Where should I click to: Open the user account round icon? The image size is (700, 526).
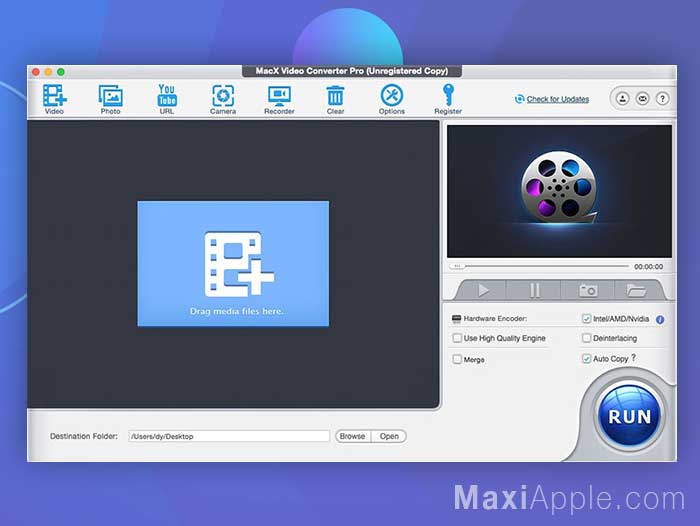tap(622, 98)
